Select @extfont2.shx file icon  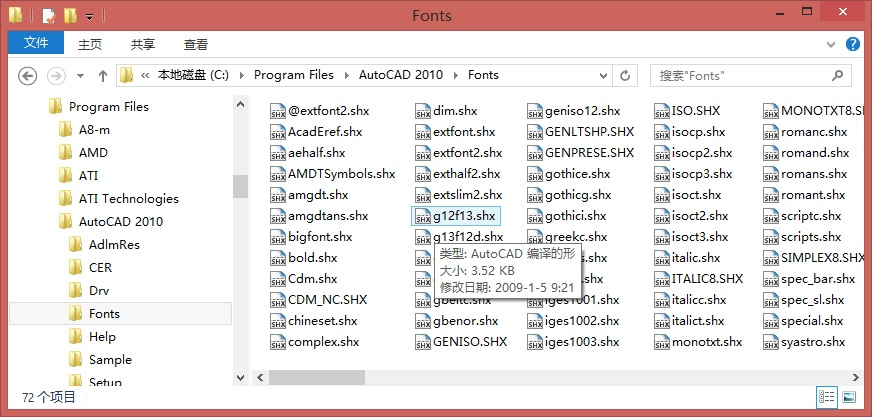(278, 111)
